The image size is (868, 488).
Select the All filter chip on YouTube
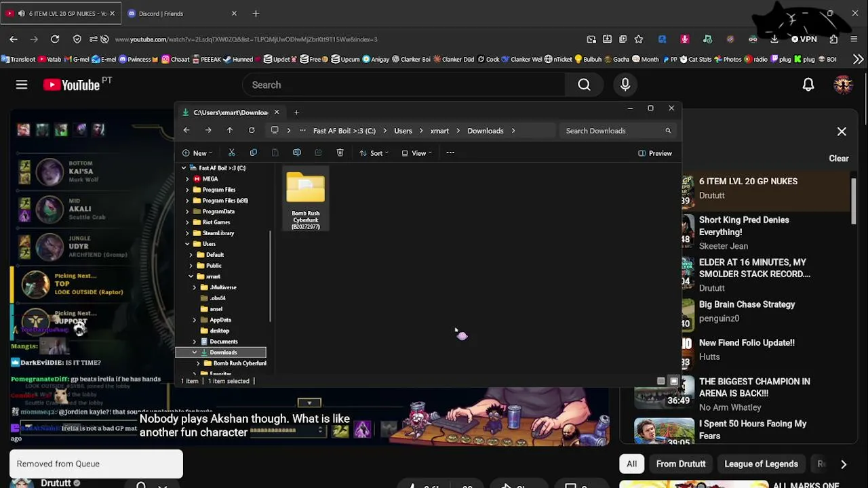coord(631,464)
